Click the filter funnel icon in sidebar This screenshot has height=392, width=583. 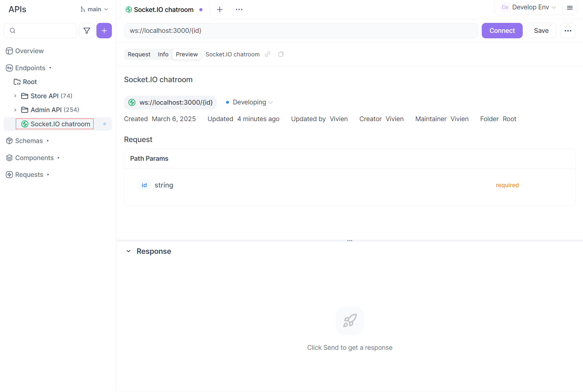point(87,31)
